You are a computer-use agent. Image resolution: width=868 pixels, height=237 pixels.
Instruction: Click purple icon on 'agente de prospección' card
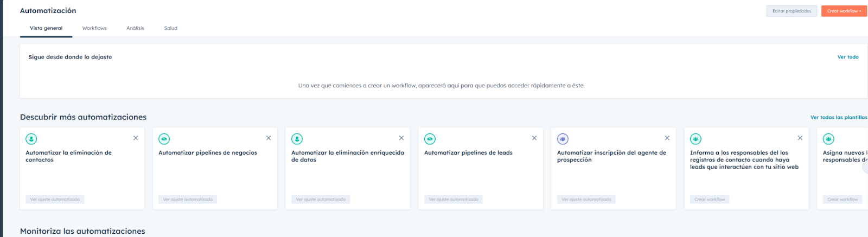(x=563, y=139)
